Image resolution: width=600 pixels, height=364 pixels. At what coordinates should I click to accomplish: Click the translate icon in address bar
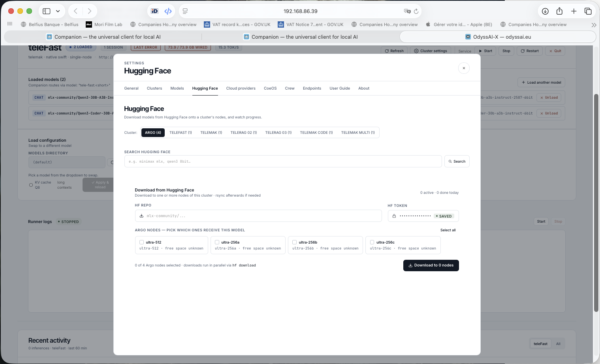pyautogui.click(x=407, y=11)
